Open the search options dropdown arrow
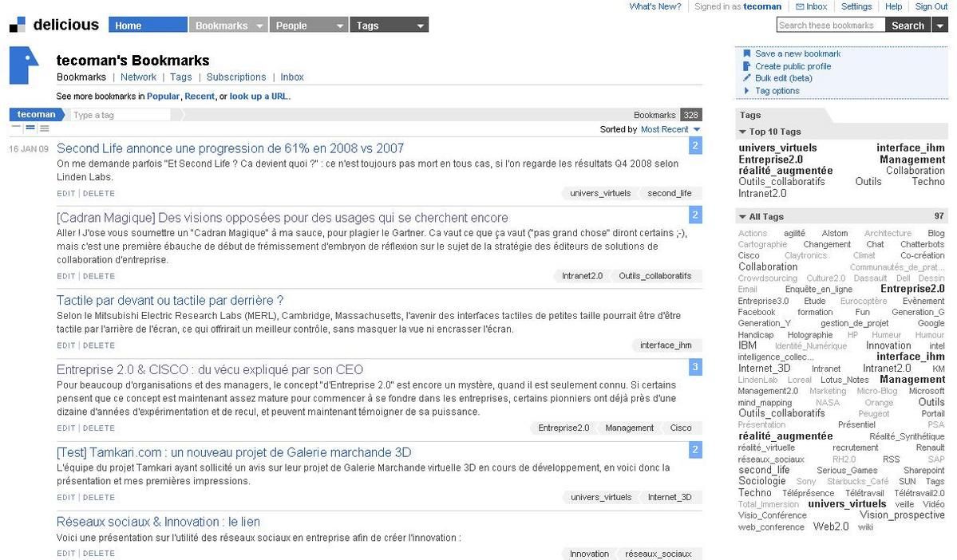957x560 pixels. (x=940, y=26)
